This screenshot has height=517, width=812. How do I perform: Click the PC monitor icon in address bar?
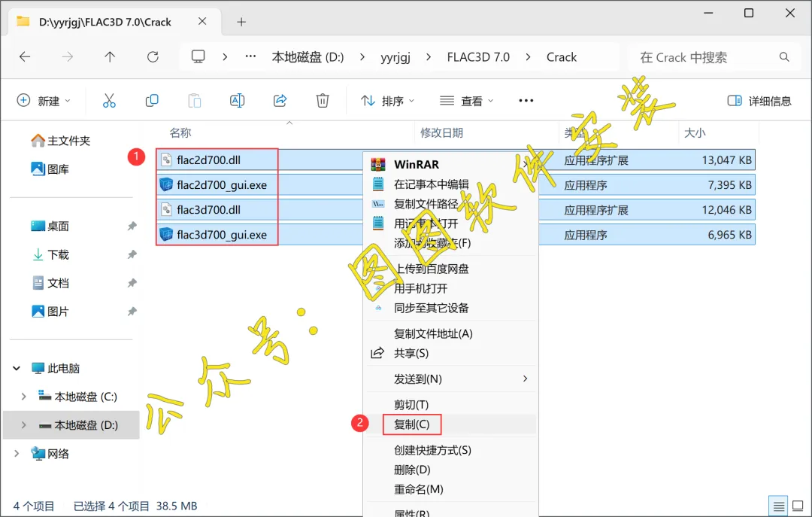click(x=198, y=56)
